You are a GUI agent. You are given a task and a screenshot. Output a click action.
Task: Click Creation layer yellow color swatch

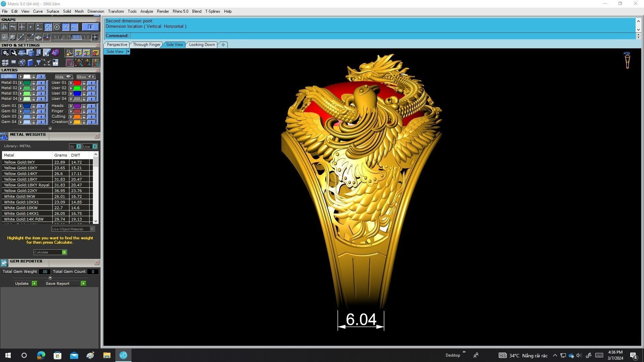(77, 122)
